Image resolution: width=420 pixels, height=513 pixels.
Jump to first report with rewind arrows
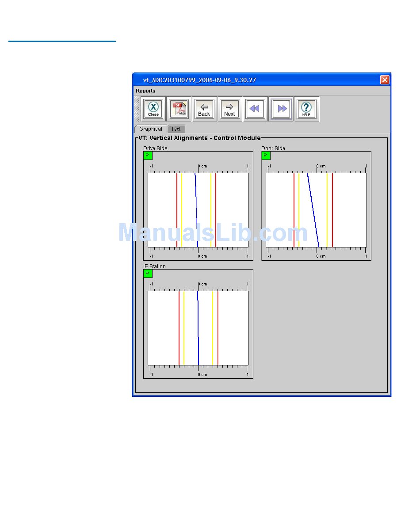255,109
